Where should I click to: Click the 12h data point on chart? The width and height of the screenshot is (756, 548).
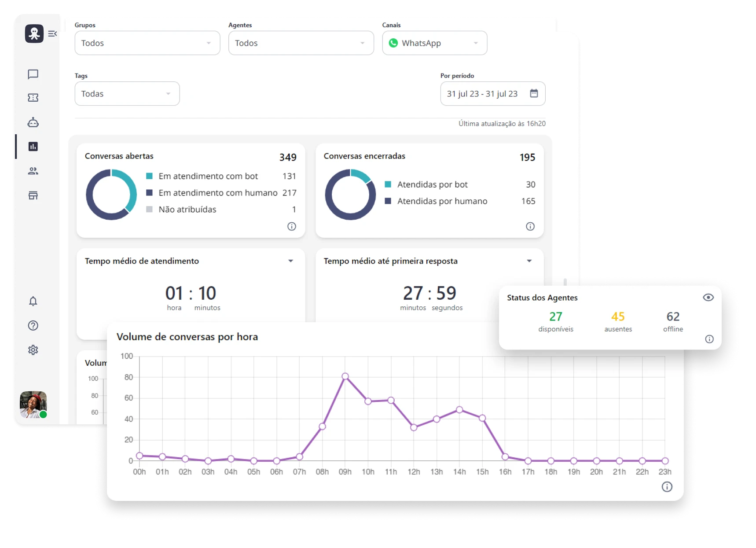pos(414,427)
